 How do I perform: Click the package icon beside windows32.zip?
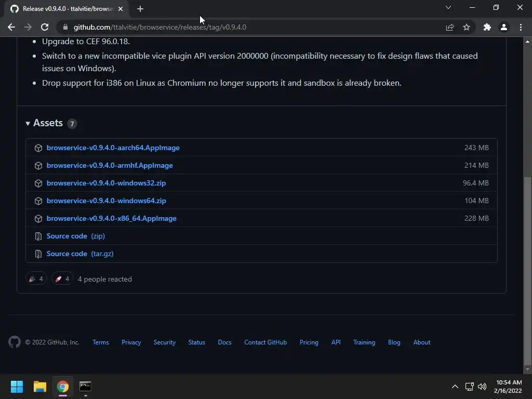click(x=38, y=183)
